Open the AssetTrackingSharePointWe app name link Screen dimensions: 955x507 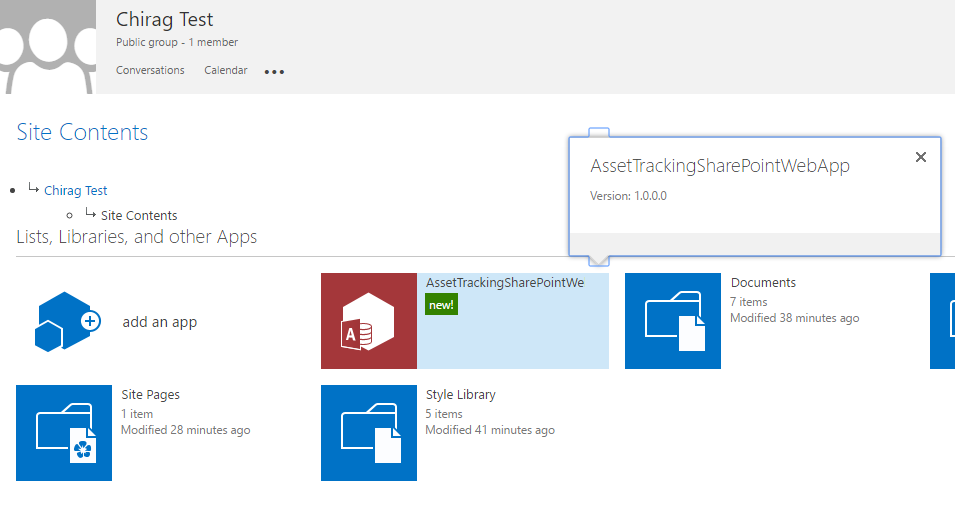505,283
